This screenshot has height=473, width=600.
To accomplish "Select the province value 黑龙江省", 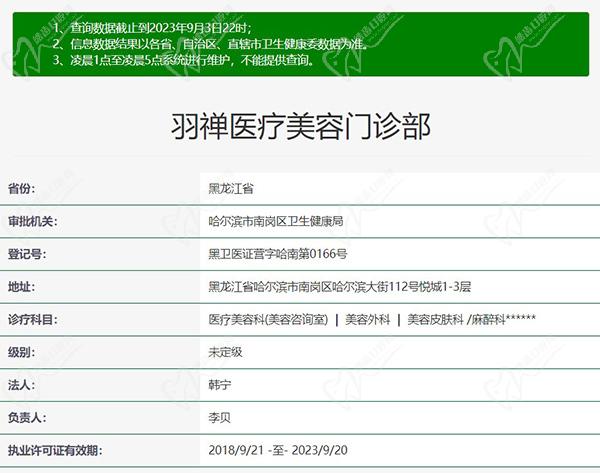I will point(231,188).
